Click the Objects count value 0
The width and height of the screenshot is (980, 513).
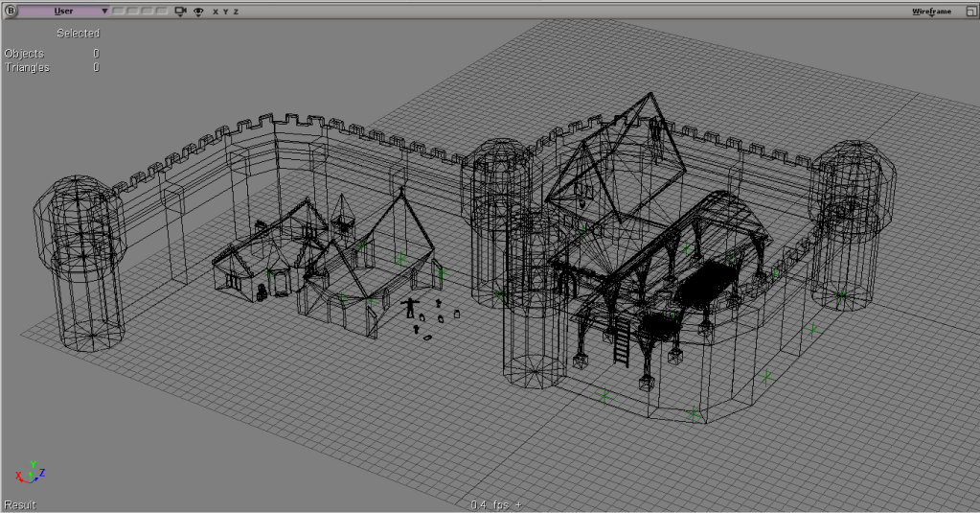click(x=96, y=54)
